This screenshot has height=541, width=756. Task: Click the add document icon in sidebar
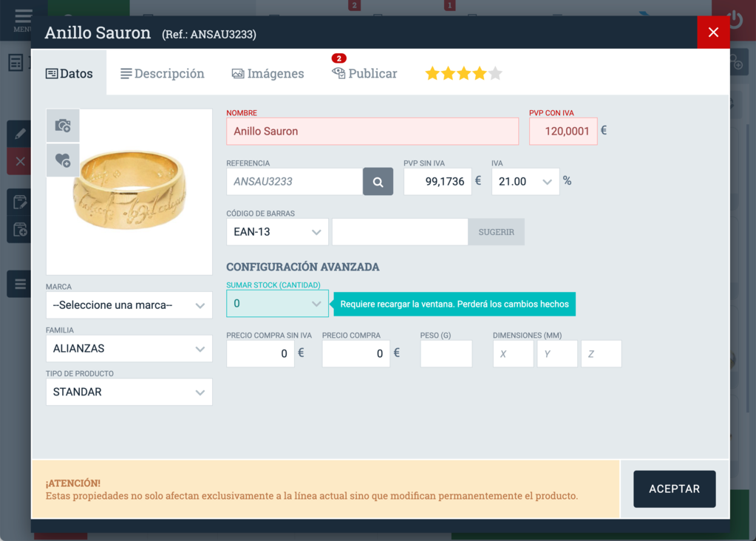point(20,230)
